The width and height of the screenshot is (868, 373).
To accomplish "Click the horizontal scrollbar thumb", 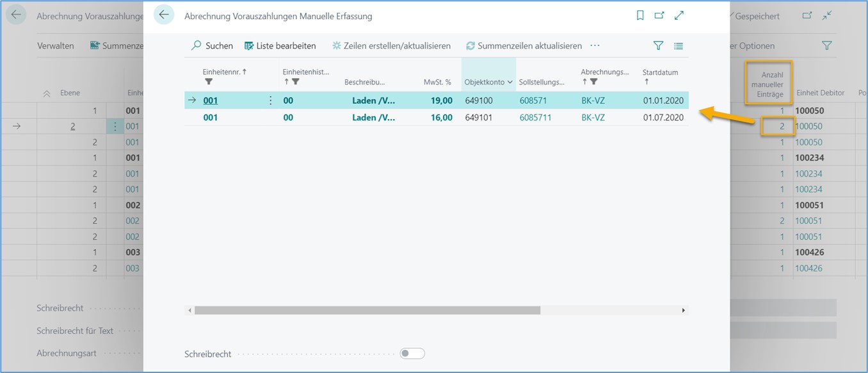I will [367, 310].
